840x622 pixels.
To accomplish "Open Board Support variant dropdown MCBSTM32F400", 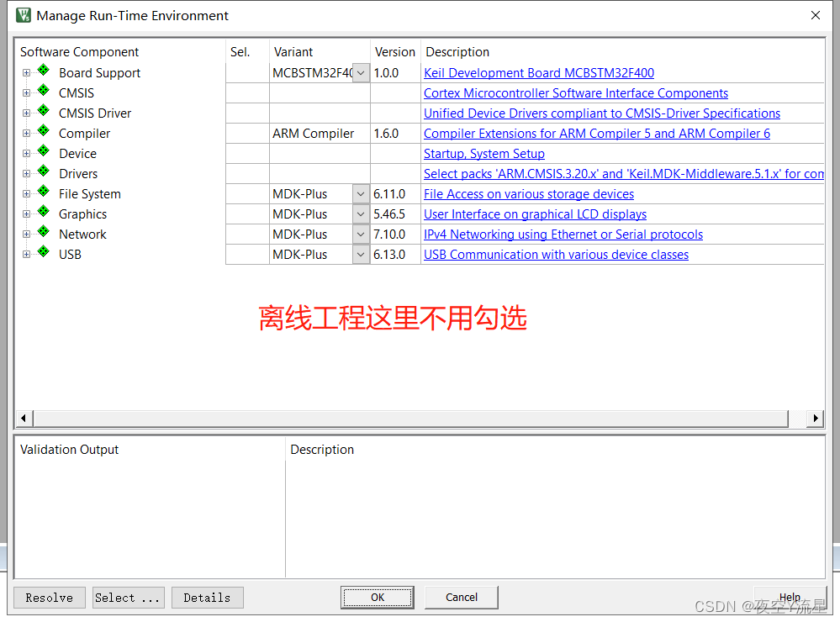I will click(x=361, y=73).
